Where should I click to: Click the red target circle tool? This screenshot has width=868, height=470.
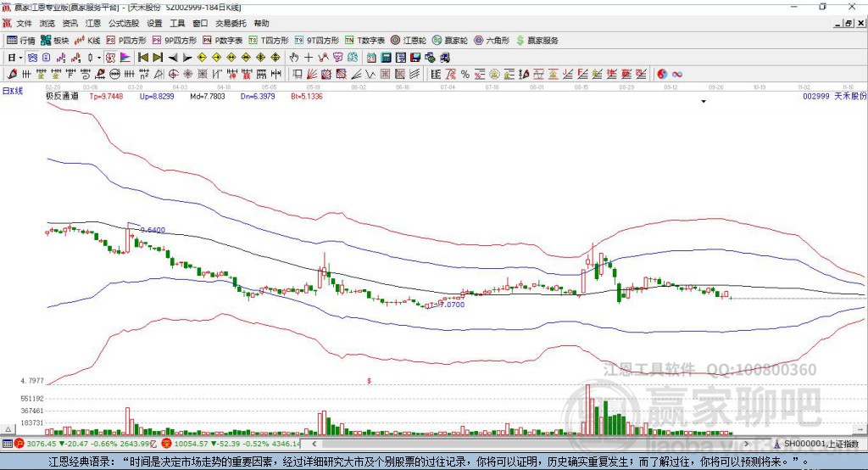click(x=173, y=75)
